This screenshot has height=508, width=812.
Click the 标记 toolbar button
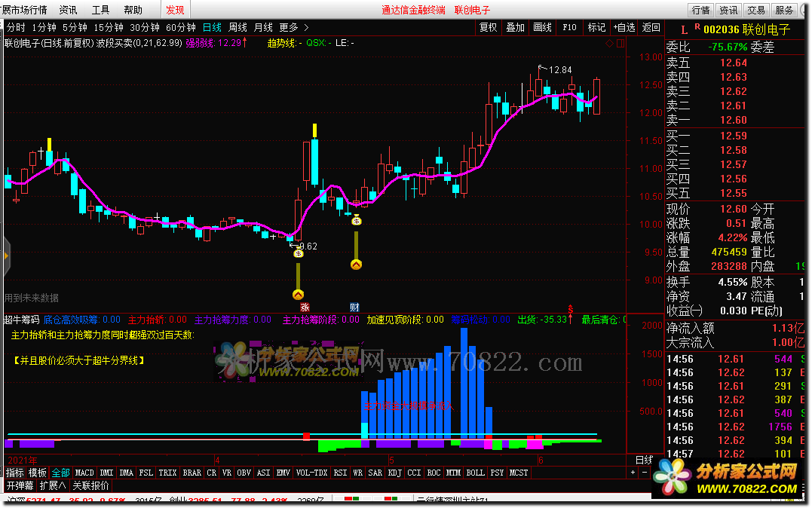coord(596,27)
